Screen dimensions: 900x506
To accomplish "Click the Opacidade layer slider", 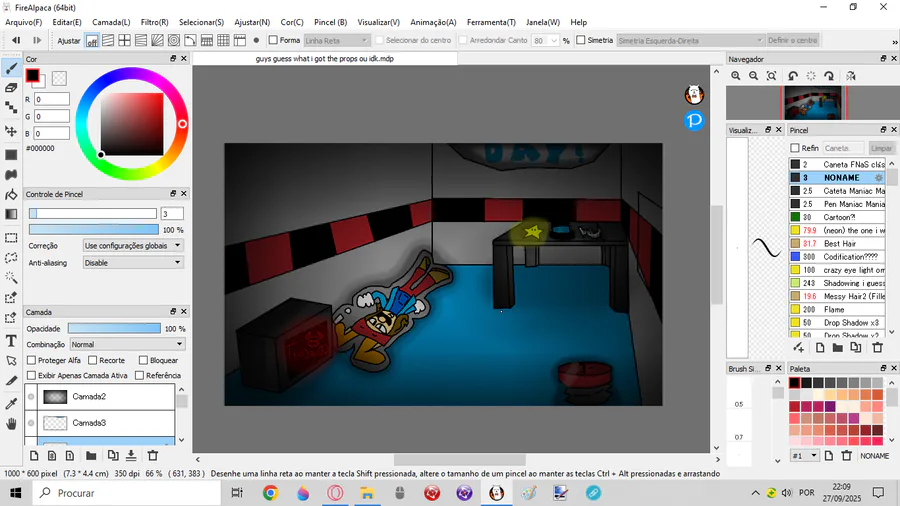I will coord(114,328).
